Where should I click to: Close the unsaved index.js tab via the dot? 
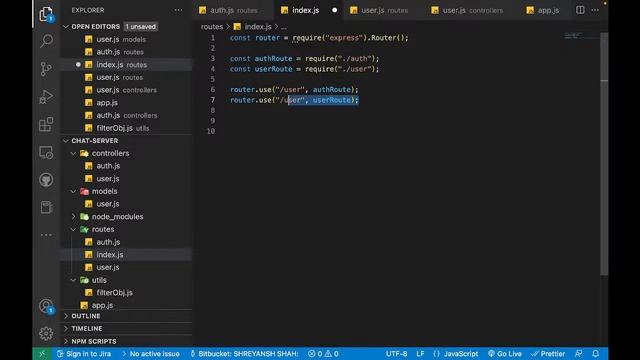(x=335, y=10)
